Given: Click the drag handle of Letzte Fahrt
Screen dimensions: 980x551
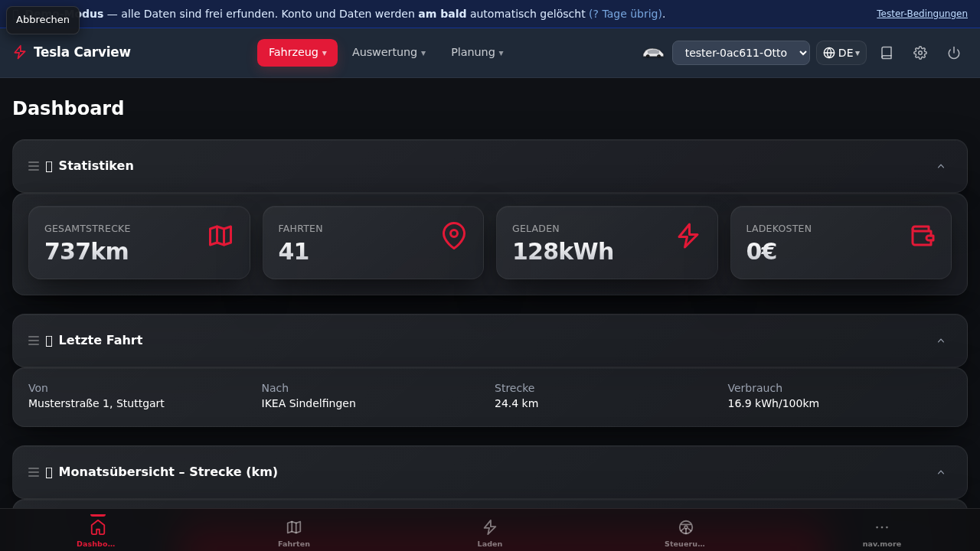Looking at the screenshot, I should [34, 341].
